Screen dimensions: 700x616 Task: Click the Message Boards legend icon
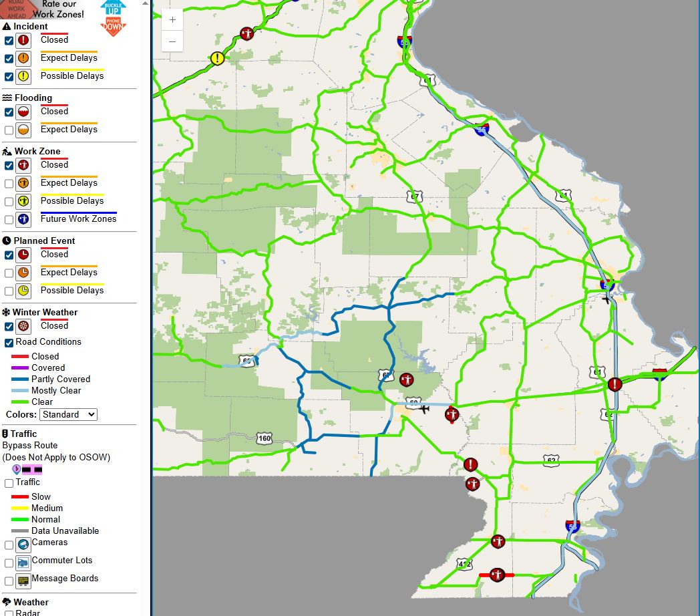point(23,581)
